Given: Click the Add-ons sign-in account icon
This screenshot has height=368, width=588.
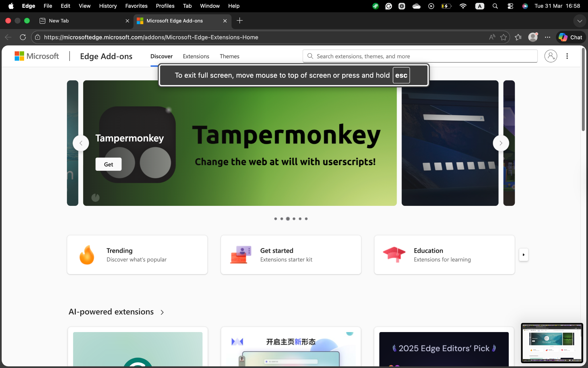Looking at the screenshot, I should tap(550, 56).
